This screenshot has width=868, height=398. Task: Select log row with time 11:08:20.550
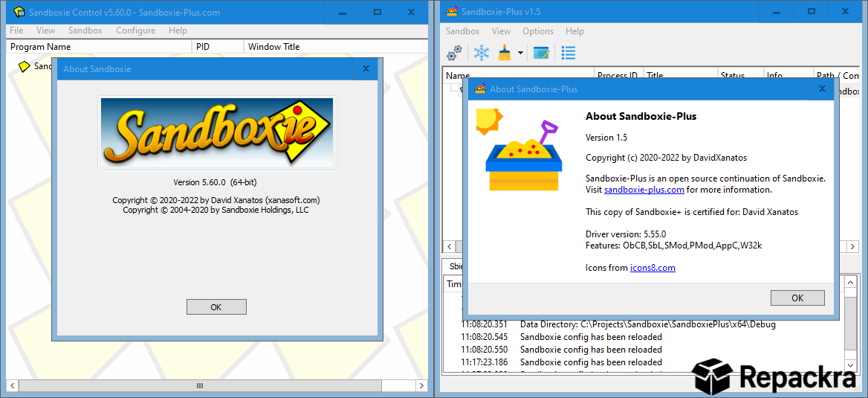pos(644,350)
